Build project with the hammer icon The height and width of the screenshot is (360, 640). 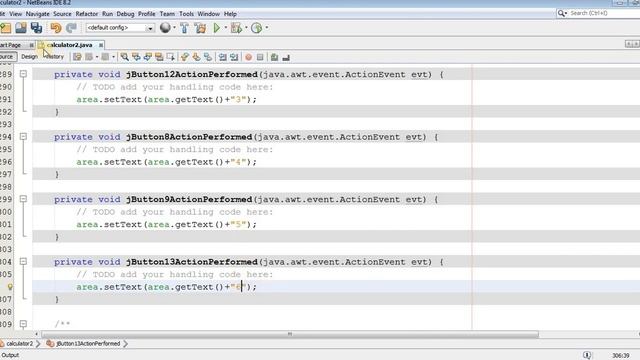(x=184, y=28)
